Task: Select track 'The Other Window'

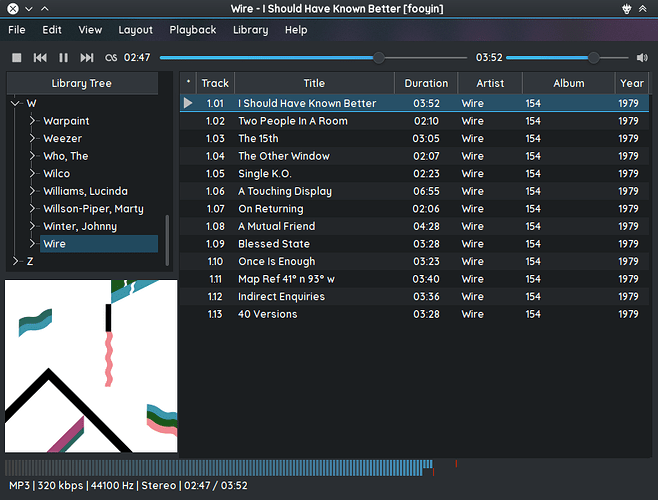Action: [x=415, y=156]
